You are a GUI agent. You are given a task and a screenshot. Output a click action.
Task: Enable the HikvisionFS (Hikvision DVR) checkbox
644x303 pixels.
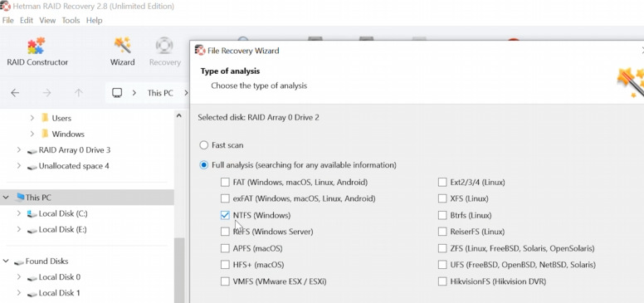pos(442,281)
